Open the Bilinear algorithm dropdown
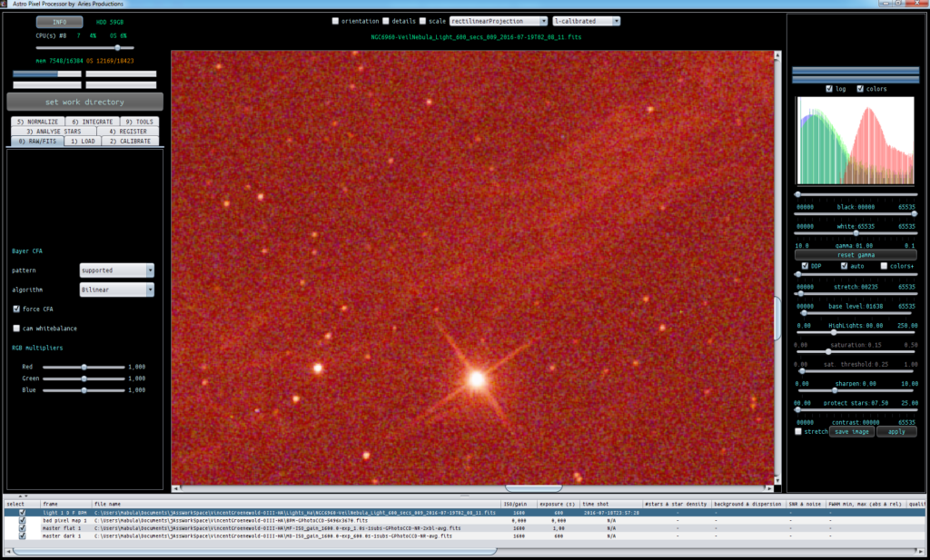Image resolution: width=930 pixels, height=560 pixels. pyautogui.click(x=117, y=290)
